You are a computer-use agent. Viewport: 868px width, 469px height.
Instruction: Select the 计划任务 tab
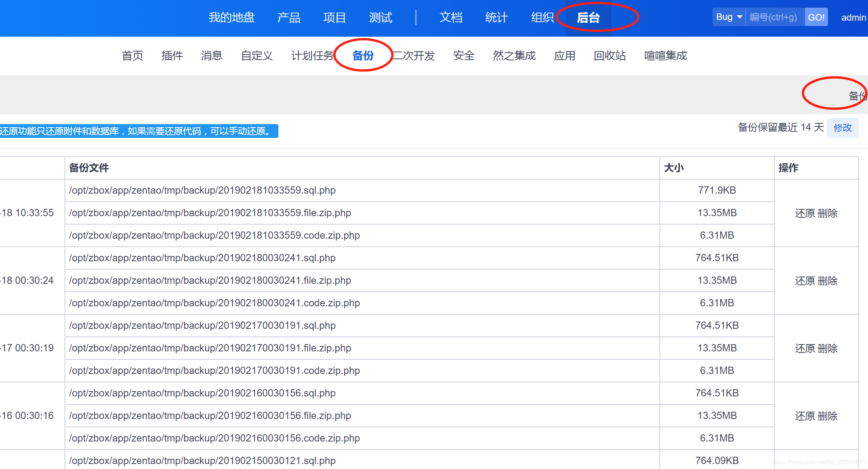(x=312, y=56)
